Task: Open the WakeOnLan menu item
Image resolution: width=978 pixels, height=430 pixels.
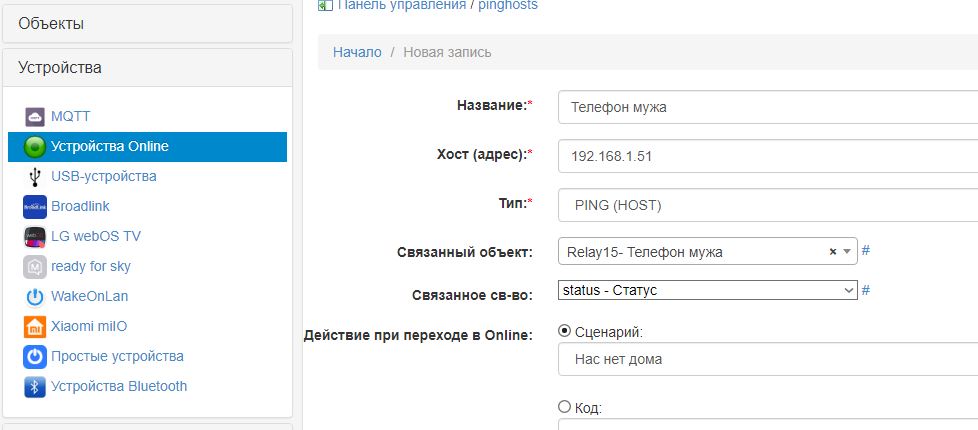Action: (90, 296)
